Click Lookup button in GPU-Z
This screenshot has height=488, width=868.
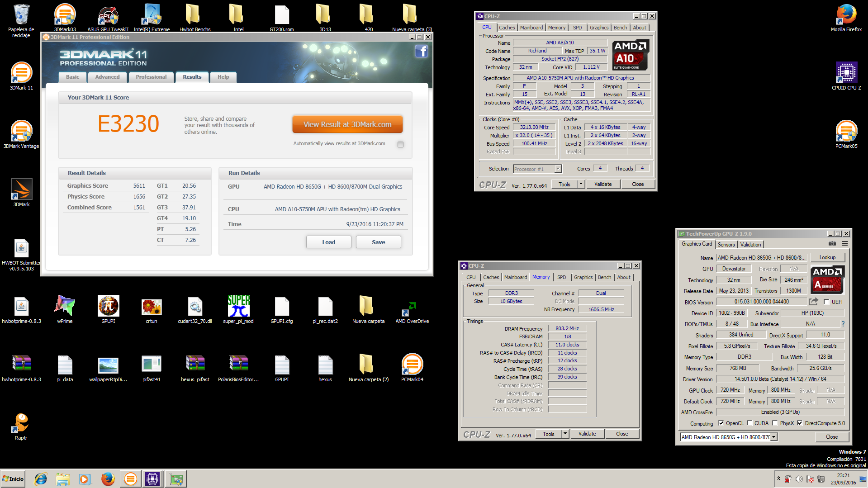click(827, 257)
